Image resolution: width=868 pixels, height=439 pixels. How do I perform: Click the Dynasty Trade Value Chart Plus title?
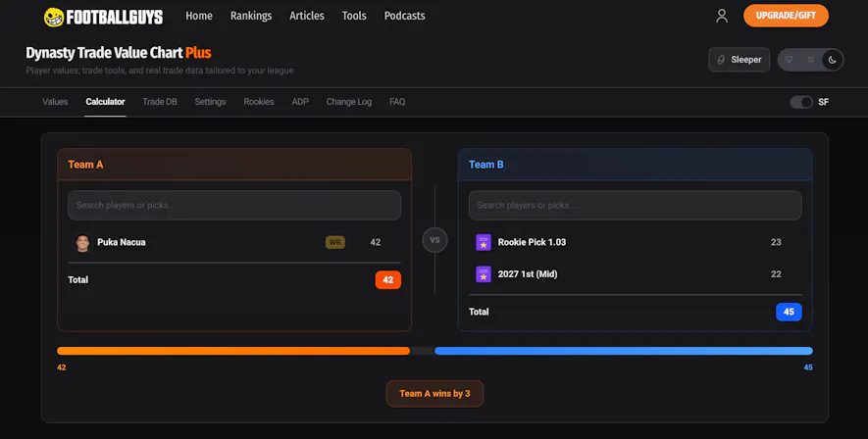119,53
